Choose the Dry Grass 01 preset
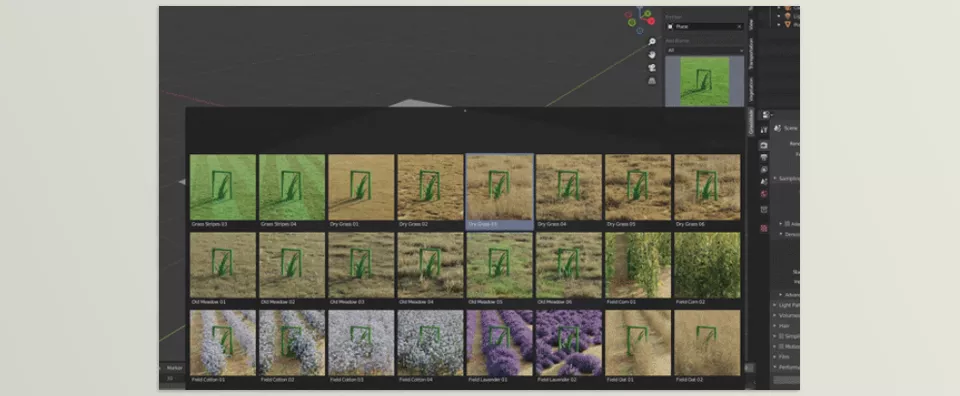The height and width of the screenshot is (396, 960). tap(361, 187)
